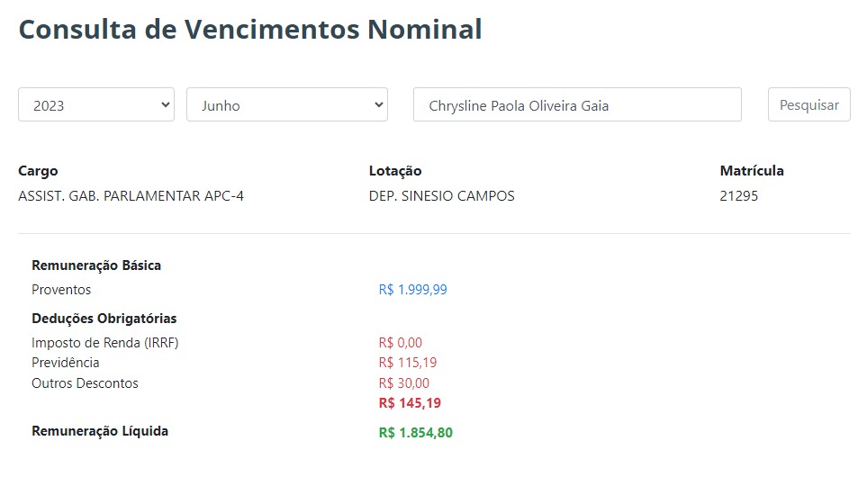Click the net pay amount R$ 1.854,80
Viewport: 858px width, 504px height.
(415, 433)
